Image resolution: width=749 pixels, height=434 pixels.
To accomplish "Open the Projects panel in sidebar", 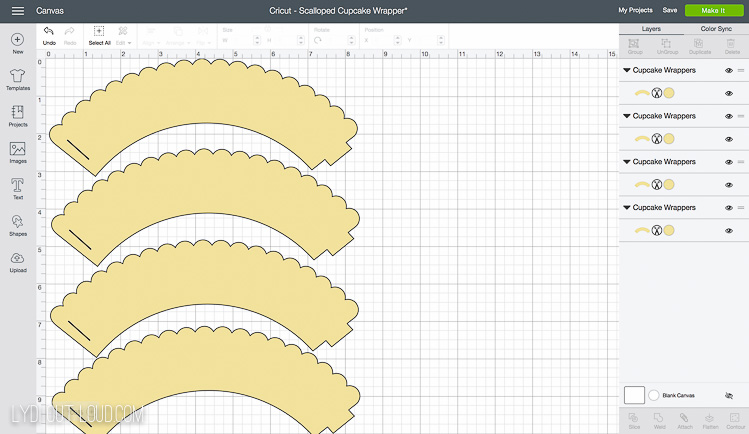I will pyautogui.click(x=18, y=116).
